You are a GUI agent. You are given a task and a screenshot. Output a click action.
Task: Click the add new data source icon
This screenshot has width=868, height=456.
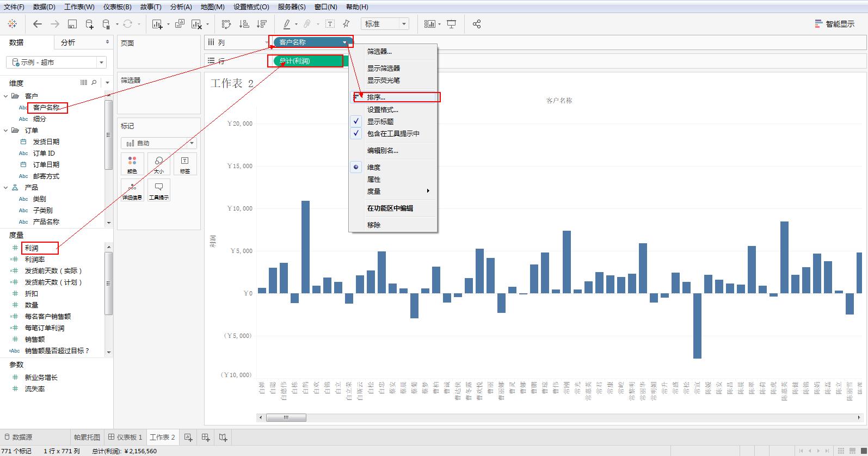pos(90,24)
